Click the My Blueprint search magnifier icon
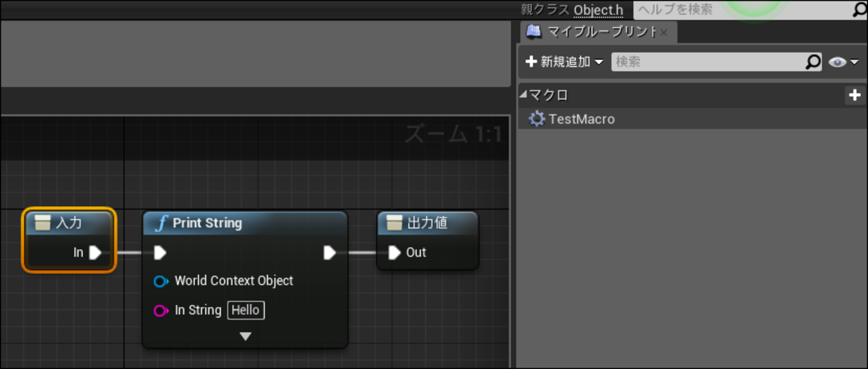This screenshot has height=369, width=868. [813, 61]
